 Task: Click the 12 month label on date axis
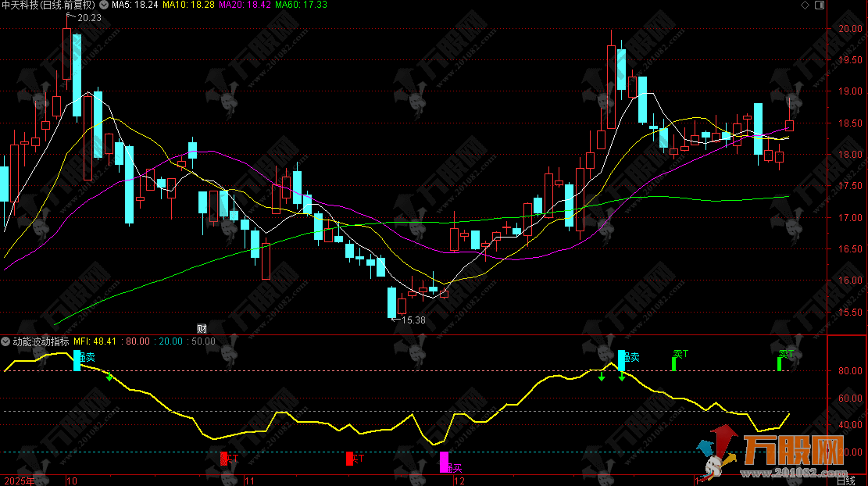point(459,481)
